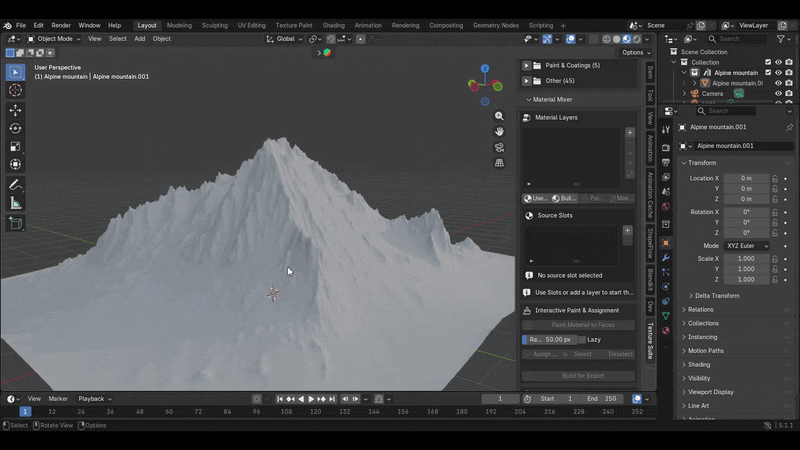Open the Render properties tab icon
Screen dimensions: 800x450
(666, 147)
